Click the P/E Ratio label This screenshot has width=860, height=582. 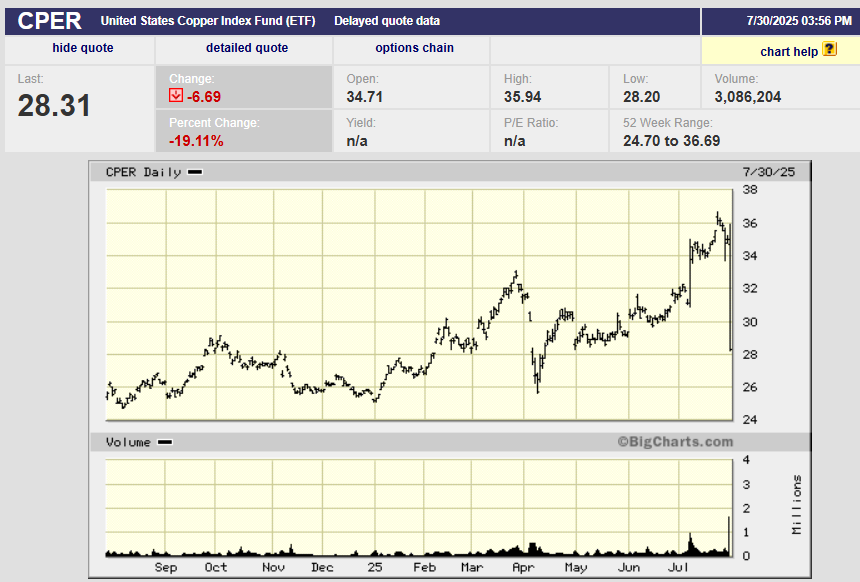[x=531, y=122]
